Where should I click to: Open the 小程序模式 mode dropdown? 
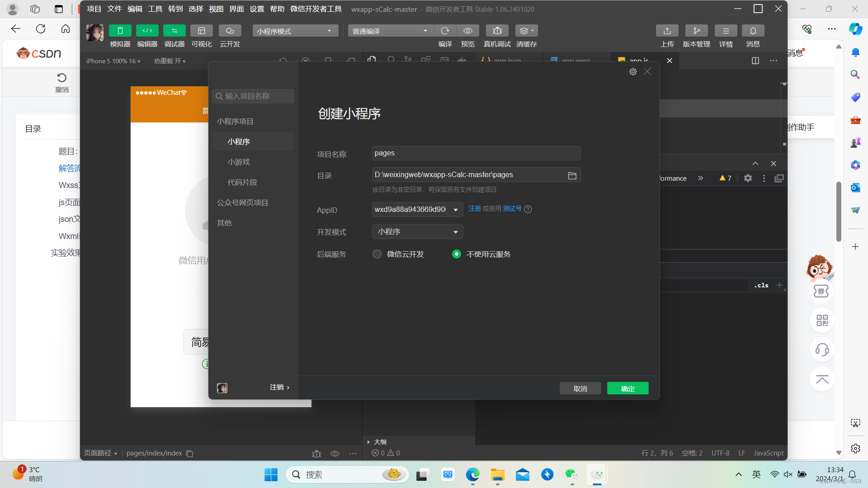pyautogui.click(x=295, y=31)
